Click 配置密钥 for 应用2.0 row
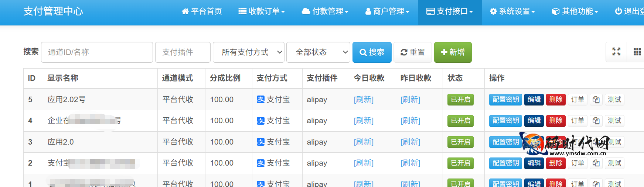644x187 pixels. pos(505,142)
